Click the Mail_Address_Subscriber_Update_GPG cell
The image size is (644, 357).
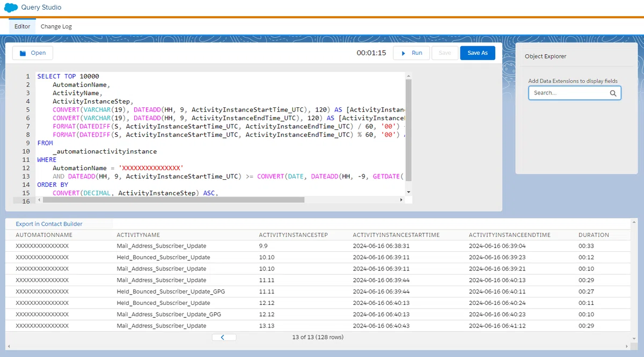169,315
